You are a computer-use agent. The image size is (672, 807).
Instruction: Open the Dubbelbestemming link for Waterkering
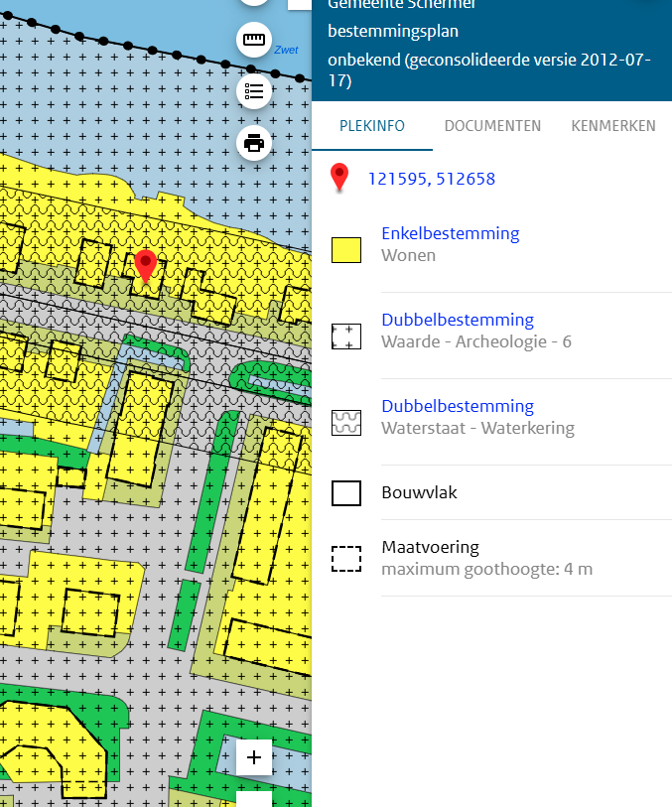pyautogui.click(x=457, y=407)
